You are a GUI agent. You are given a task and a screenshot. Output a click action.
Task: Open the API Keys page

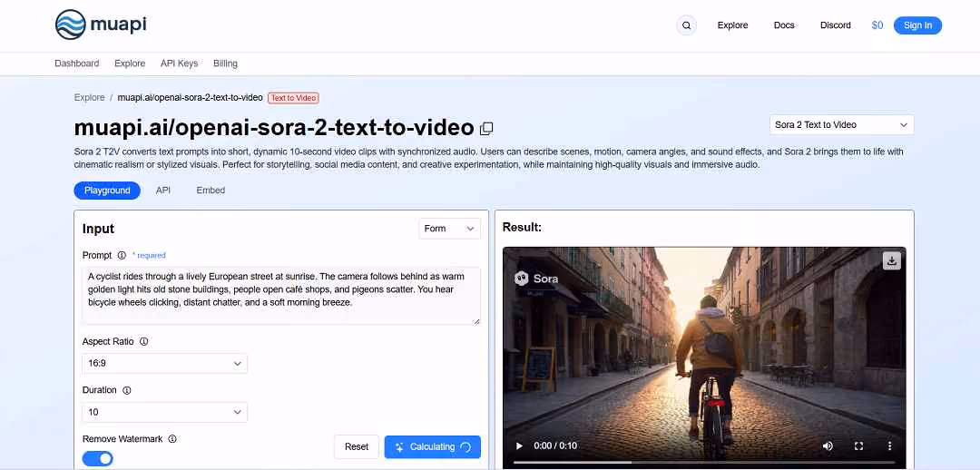click(180, 64)
